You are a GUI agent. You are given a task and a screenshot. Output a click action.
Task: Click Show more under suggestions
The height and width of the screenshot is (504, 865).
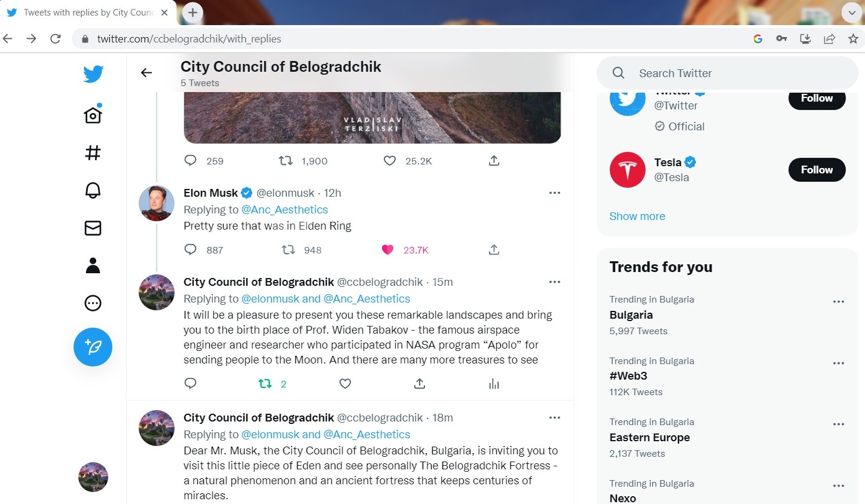tap(637, 216)
